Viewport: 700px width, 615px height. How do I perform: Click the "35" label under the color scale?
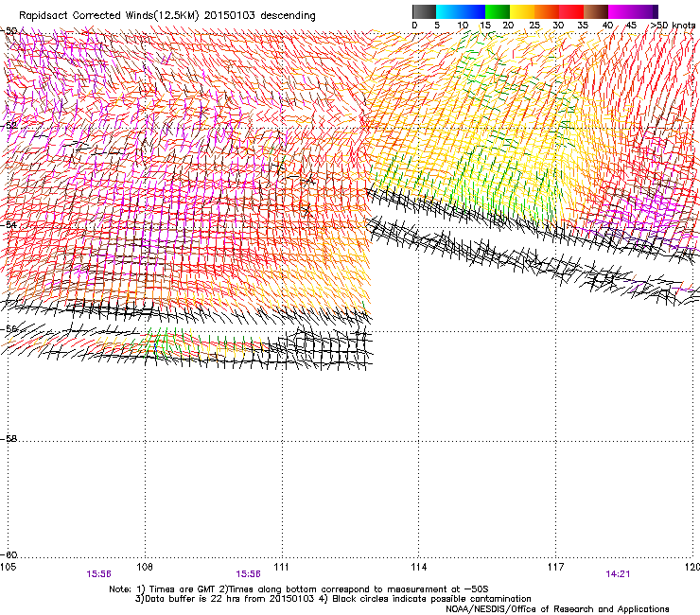(x=583, y=26)
